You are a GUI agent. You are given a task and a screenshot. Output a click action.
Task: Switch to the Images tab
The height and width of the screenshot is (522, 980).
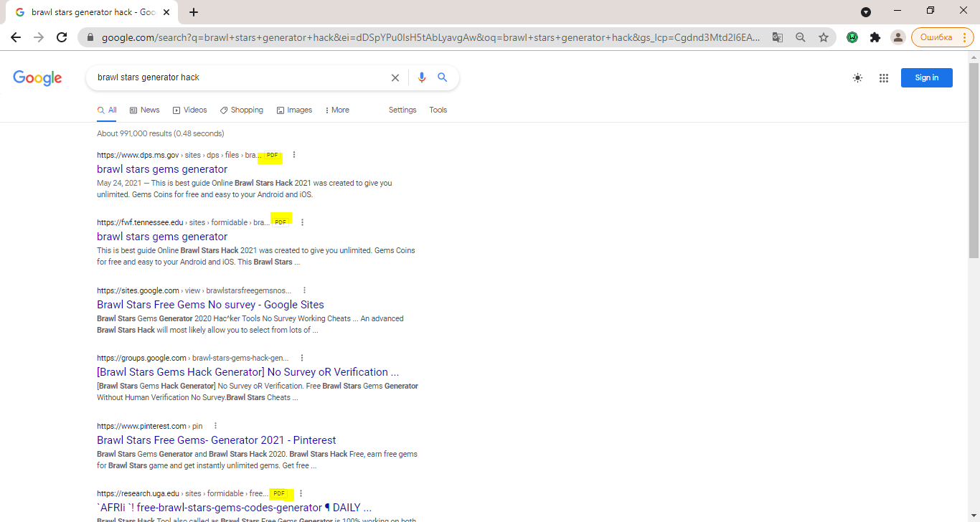tap(294, 110)
